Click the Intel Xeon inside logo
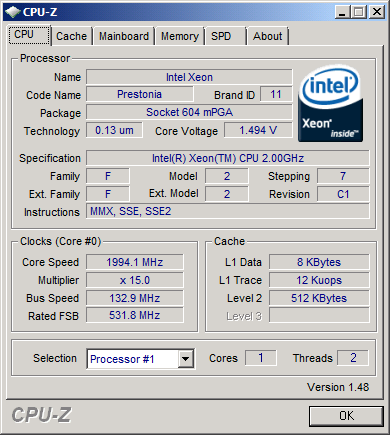Screen dimensions: 390x435 click(x=330, y=104)
